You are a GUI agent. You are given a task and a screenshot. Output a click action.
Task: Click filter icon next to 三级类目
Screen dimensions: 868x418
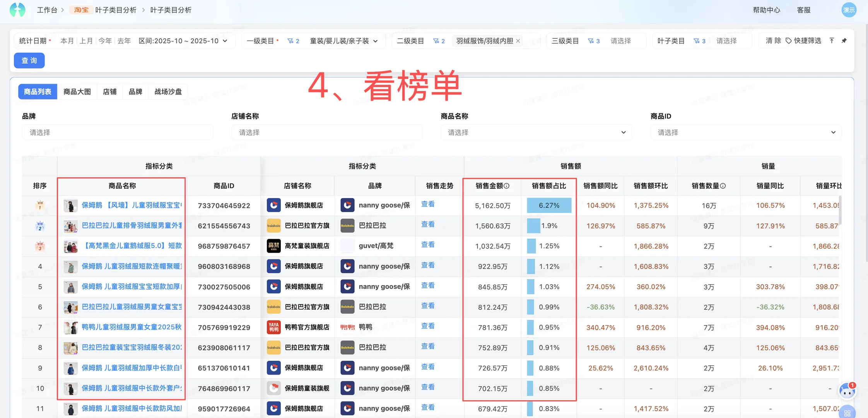[591, 41]
